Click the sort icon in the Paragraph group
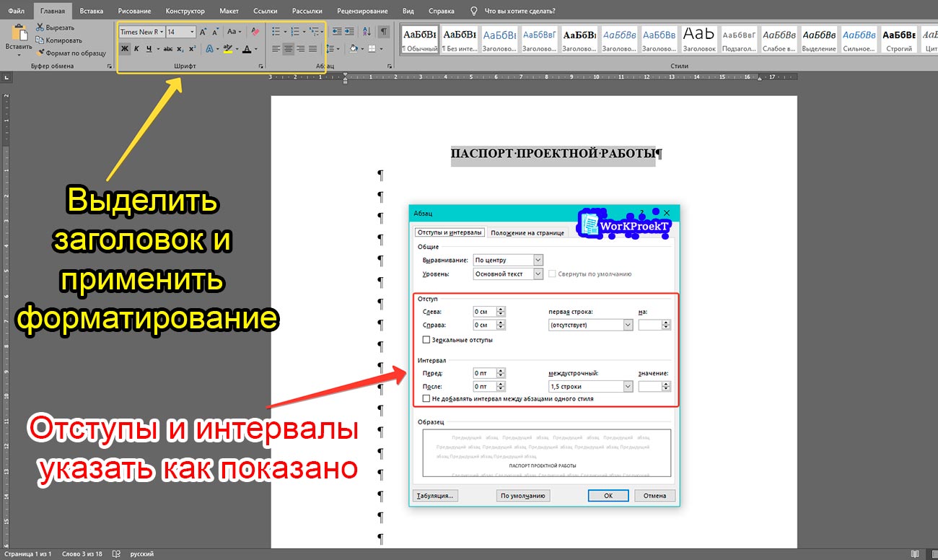Image resolution: width=938 pixels, height=560 pixels. coord(366,32)
